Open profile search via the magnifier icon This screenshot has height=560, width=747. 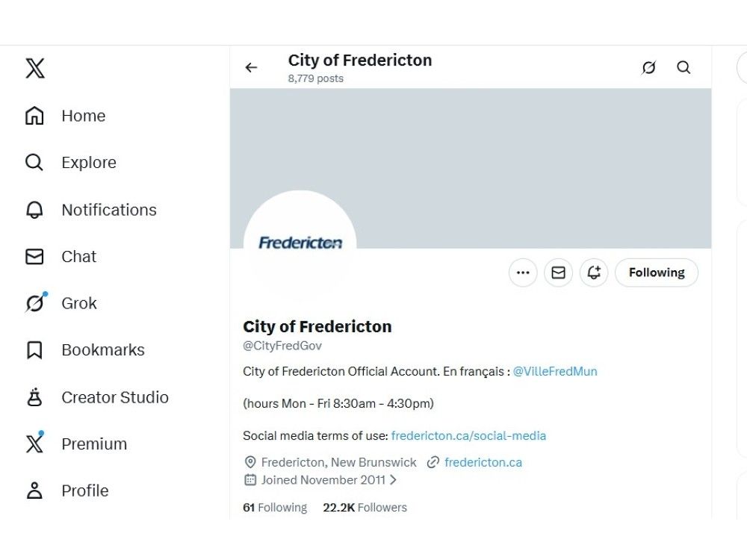(x=684, y=67)
